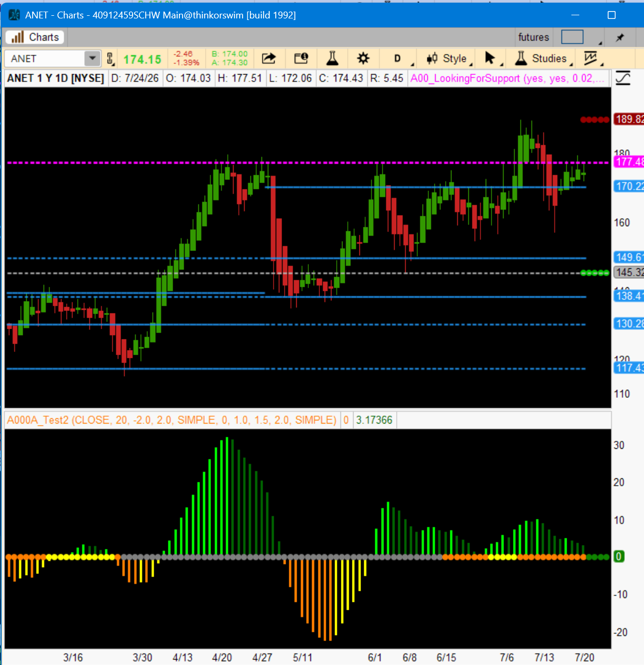Toggle the drawing curve icon at chart corner

[x=623, y=78]
